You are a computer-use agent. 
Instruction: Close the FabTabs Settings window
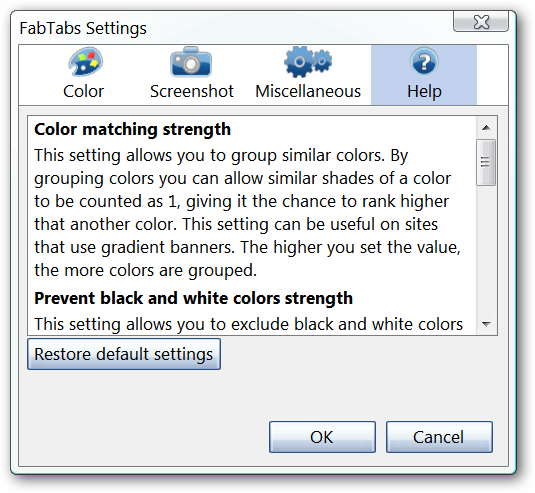tap(481, 21)
